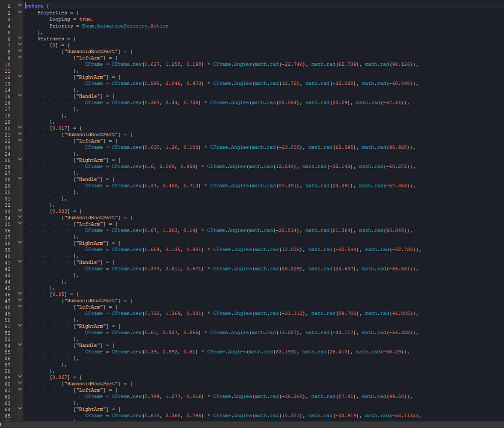The width and height of the screenshot is (504, 428).
Task: Collapse the Handle fold on line 41
Action: (20, 262)
